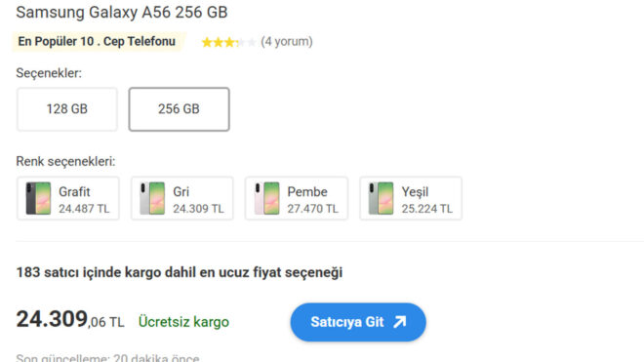The image size is (644, 362).
Task: Click the 183 satıcı cheapest price heading
Action: [180, 272]
